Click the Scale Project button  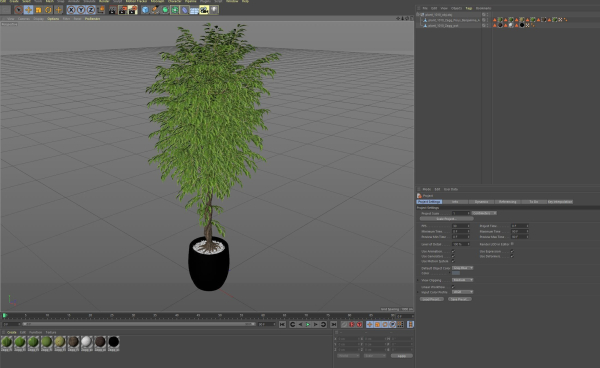point(447,219)
